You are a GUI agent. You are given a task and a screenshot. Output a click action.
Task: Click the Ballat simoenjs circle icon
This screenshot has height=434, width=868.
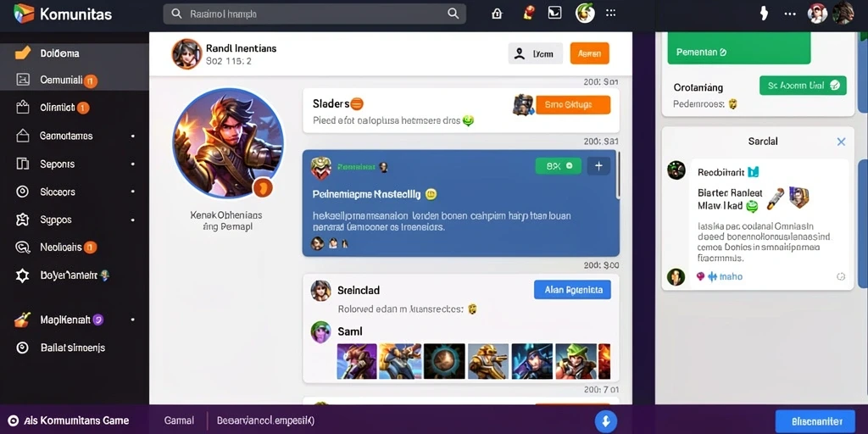22,348
